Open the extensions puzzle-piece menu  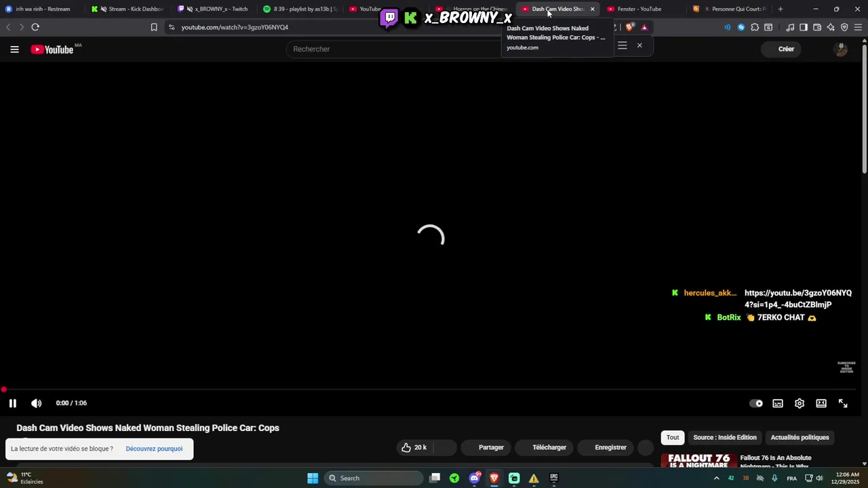(x=755, y=27)
